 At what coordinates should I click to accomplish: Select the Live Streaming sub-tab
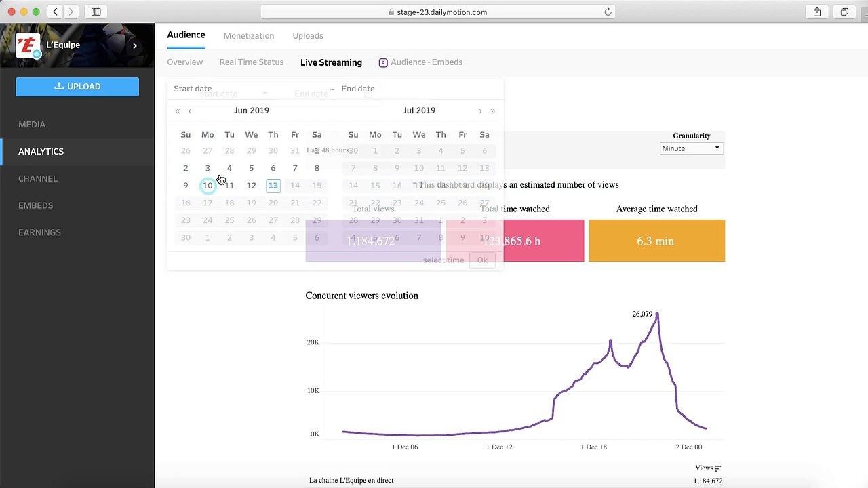coord(331,62)
